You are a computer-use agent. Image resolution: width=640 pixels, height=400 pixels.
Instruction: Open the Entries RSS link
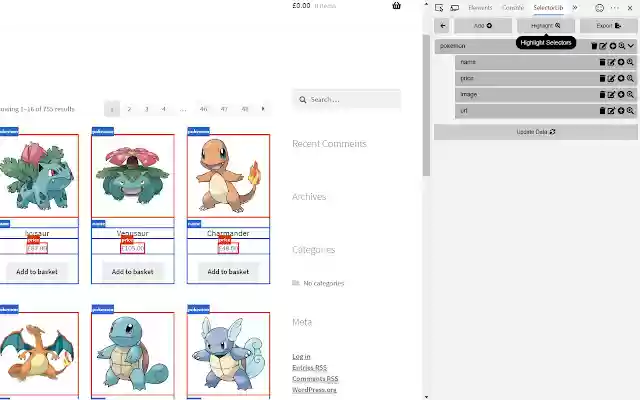pos(309,368)
